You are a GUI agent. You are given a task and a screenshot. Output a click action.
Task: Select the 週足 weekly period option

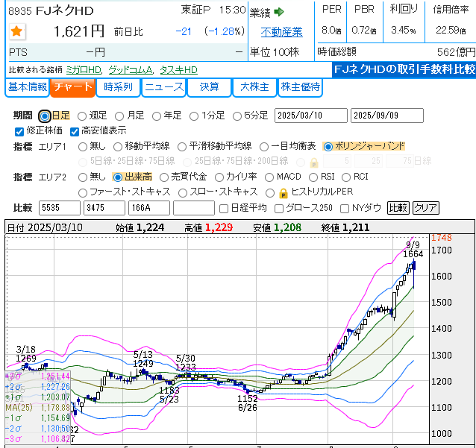(x=83, y=116)
